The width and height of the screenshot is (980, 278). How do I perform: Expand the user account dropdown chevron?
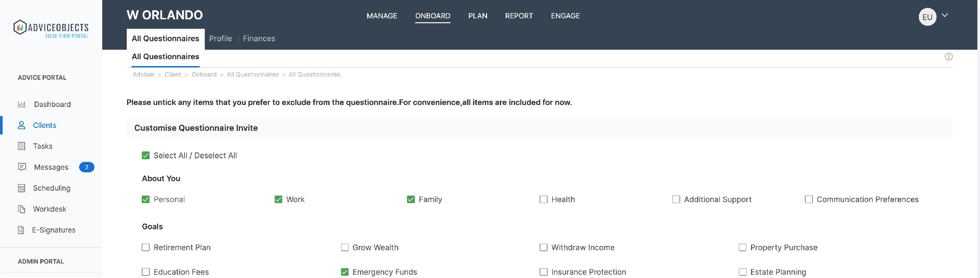coord(945,15)
